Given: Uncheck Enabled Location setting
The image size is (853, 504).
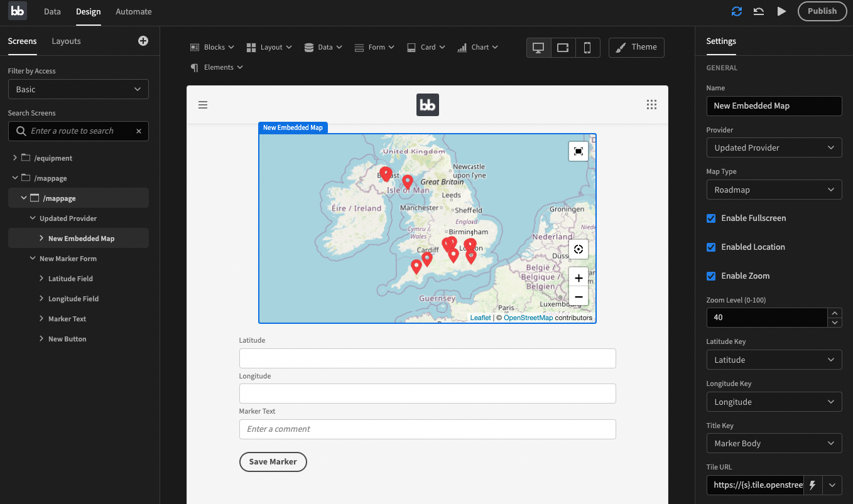Looking at the screenshot, I should coord(710,247).
